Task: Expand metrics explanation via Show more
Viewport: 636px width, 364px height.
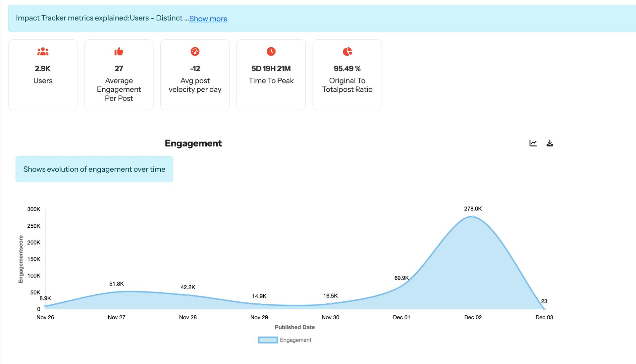Action: point(208,19)
